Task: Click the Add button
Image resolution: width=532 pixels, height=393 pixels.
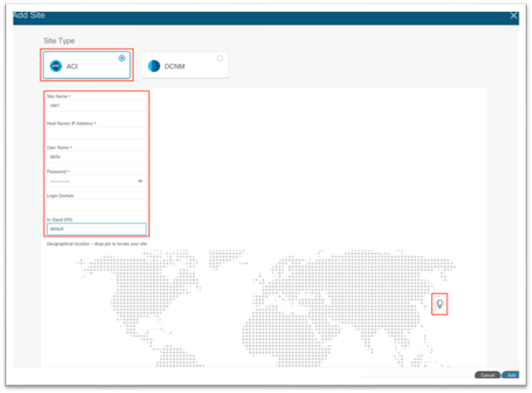Action: pos(511,374)
